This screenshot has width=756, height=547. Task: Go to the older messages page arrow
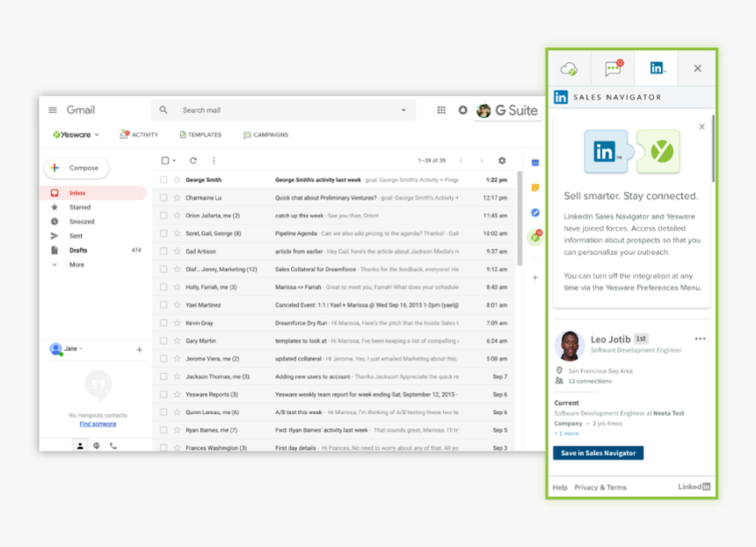pyautogui.click(x=481, y=161)
